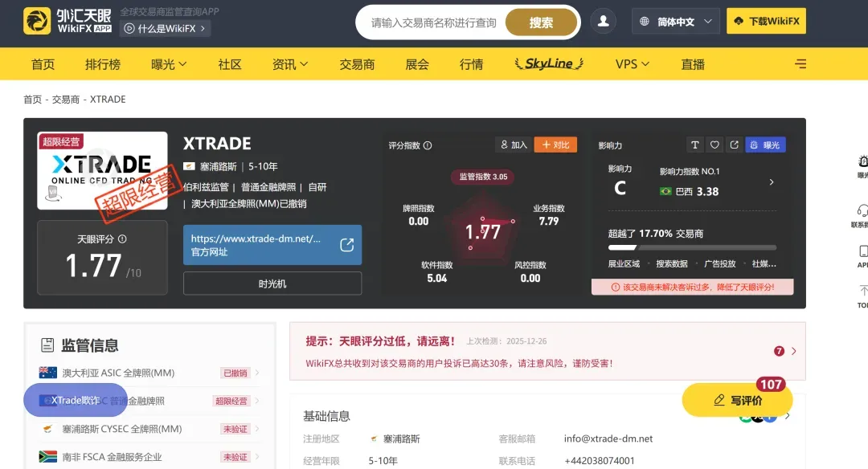Click the 展业区域 label in influence panel
This screenshot has height=469, width=868.
pos(624,263)
